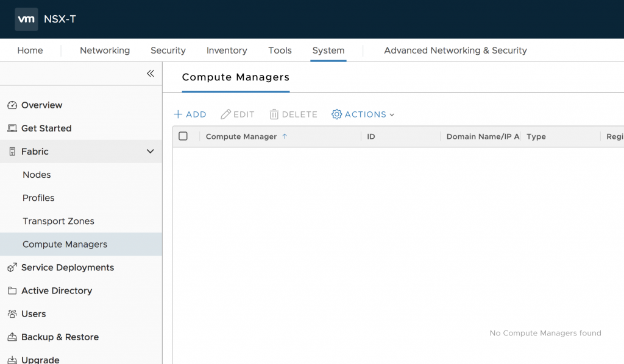Toggle the select-all checkbox in table header

183,136
